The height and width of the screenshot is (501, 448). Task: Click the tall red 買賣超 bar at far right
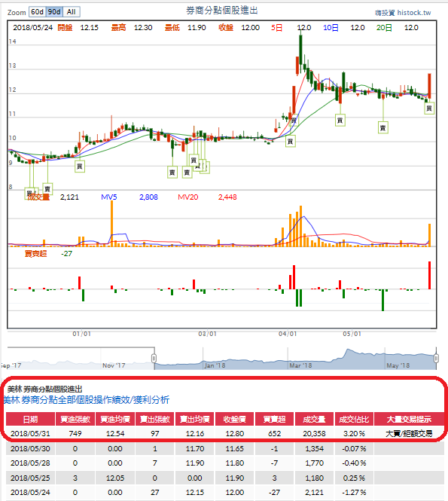coord(429,276)
